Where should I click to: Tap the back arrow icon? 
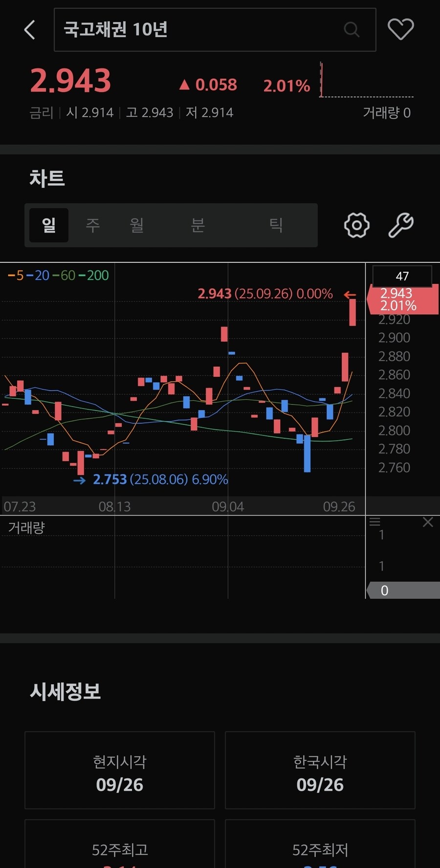click(30, 30)
